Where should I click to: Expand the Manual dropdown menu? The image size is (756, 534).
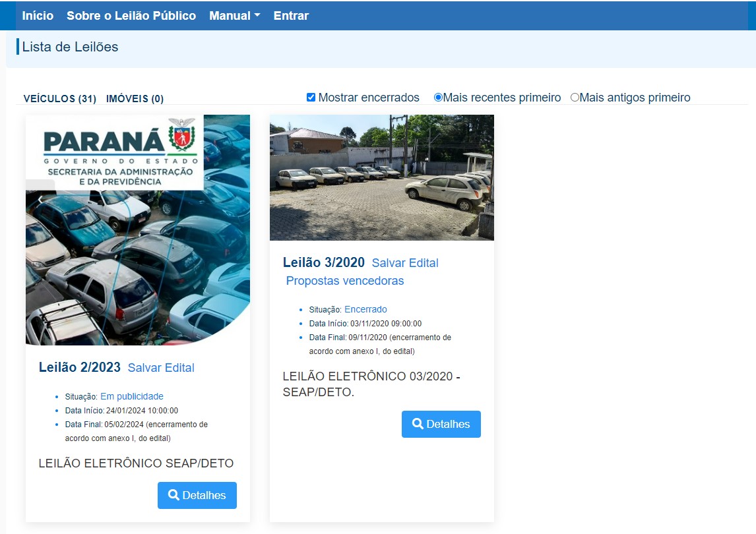(x=234, y=15)
